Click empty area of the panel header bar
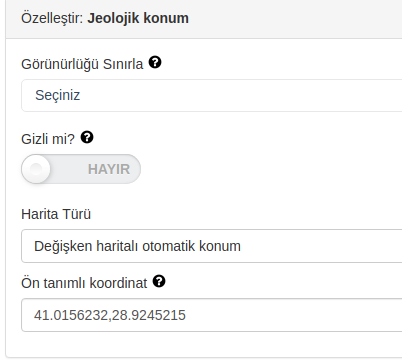This screenshot has width=402, height=362. click(293, 19)
